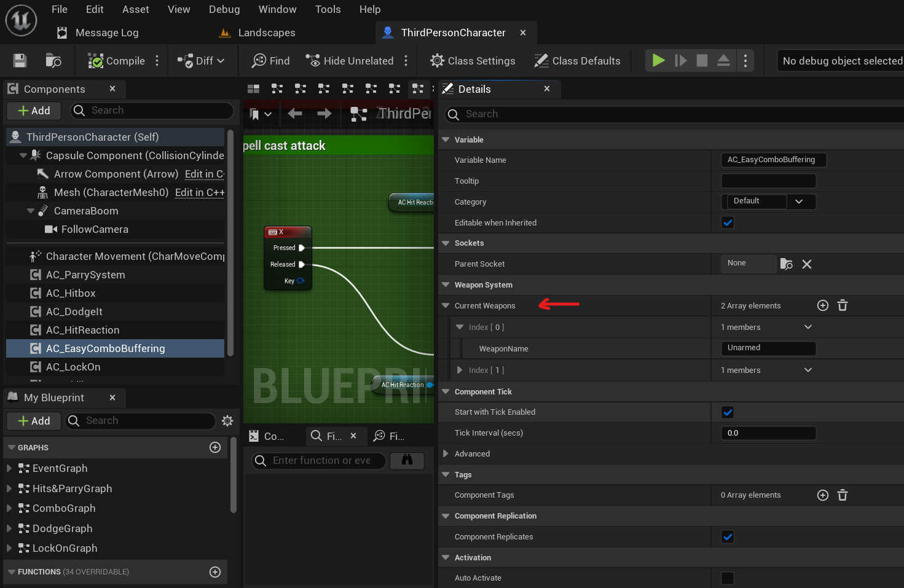Image resolution: width=904 pixels, height=588 pixels.
Task: Expand the Advanced section under Component Tick
Action: click(446, 453)
